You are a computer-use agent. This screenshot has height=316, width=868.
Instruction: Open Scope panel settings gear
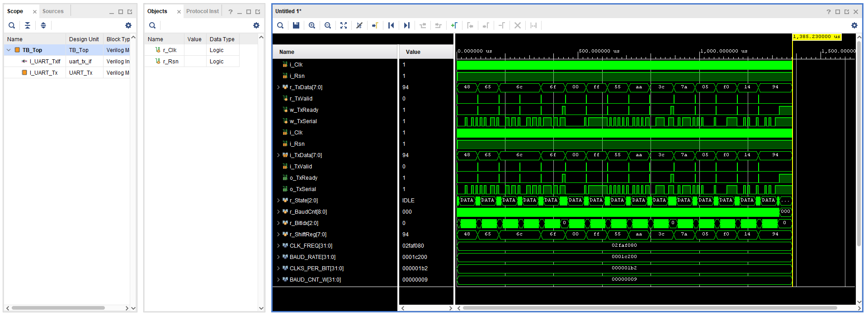[128, 25]
